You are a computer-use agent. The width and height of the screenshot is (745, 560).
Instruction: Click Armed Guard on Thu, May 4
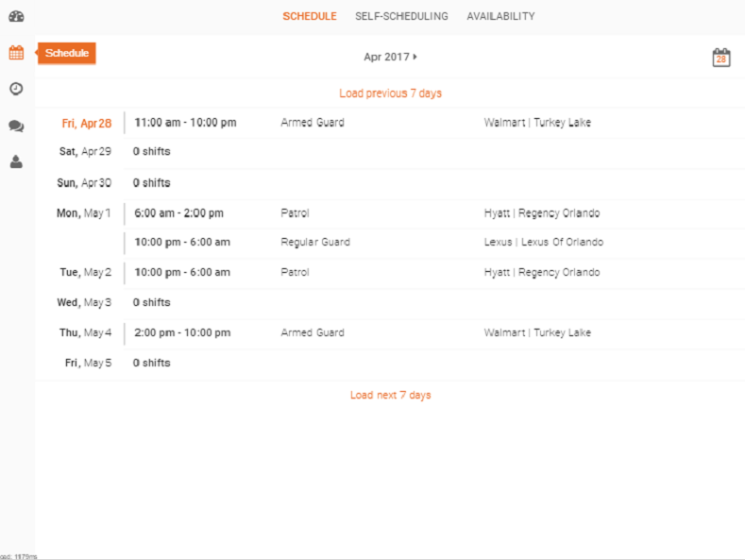click(x=313, y=332)
